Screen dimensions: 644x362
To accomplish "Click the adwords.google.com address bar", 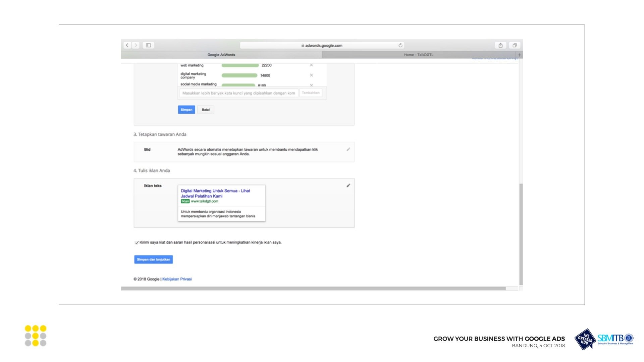I will tap(321, 46).
